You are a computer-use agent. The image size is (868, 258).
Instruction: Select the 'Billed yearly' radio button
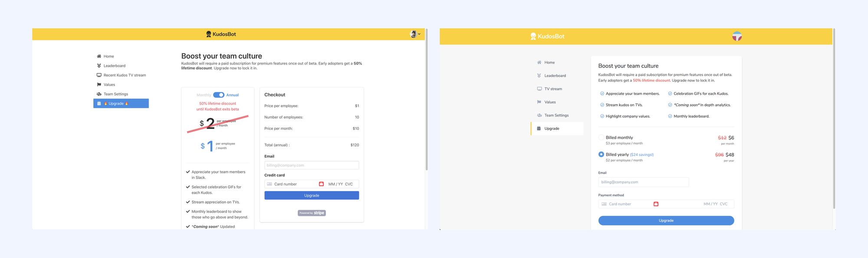[x=601, y=154]
